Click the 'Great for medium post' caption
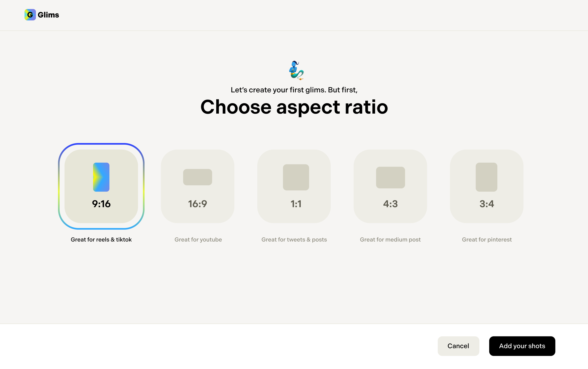The width and height of the screenshot is (588, 369). (390, 239)
